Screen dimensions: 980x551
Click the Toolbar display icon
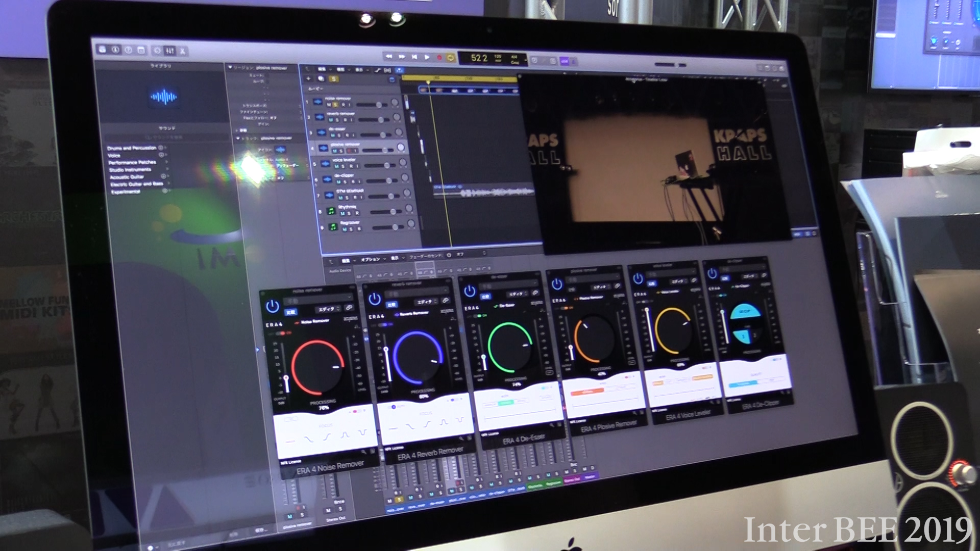click(141, 50)
